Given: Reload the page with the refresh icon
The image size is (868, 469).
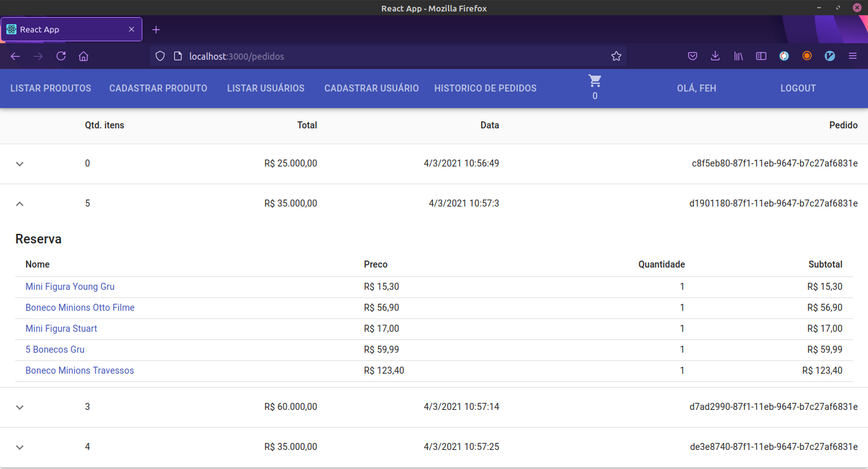Looking at the screenshot, I should (61, 56).
